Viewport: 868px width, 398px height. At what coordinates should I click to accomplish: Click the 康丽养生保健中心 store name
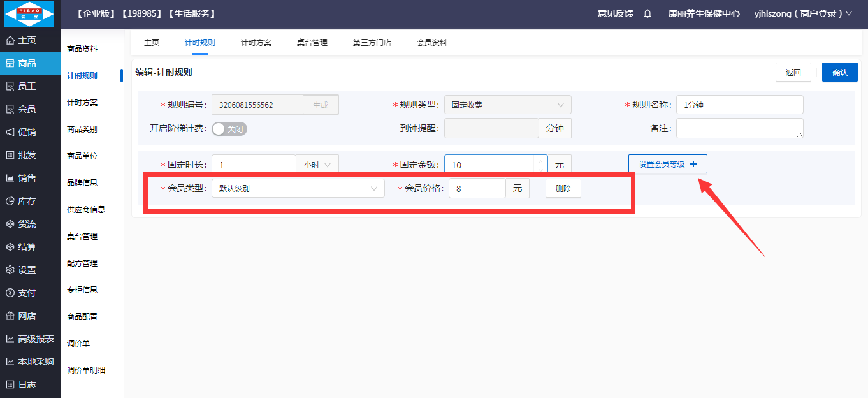(704, 13)
